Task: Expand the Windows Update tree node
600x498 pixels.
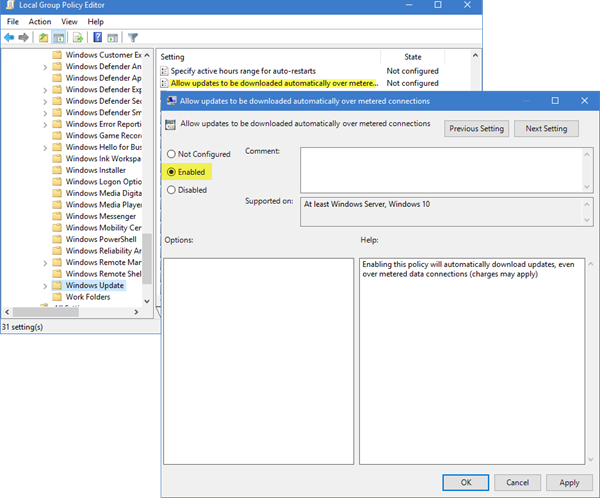Action: (x=45, y=286)
